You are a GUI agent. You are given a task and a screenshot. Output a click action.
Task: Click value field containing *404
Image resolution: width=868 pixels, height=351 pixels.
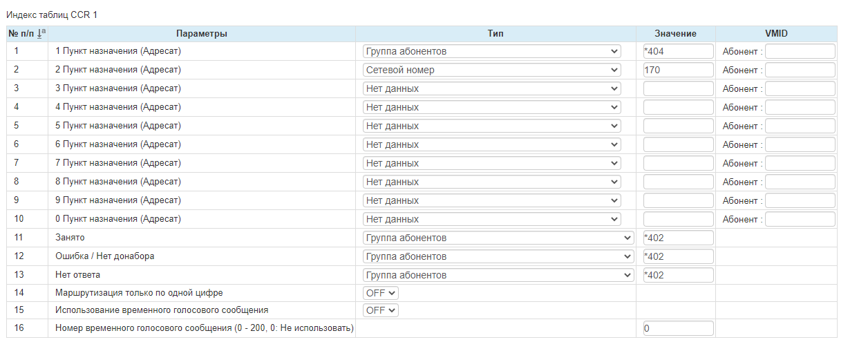(678, 51)
